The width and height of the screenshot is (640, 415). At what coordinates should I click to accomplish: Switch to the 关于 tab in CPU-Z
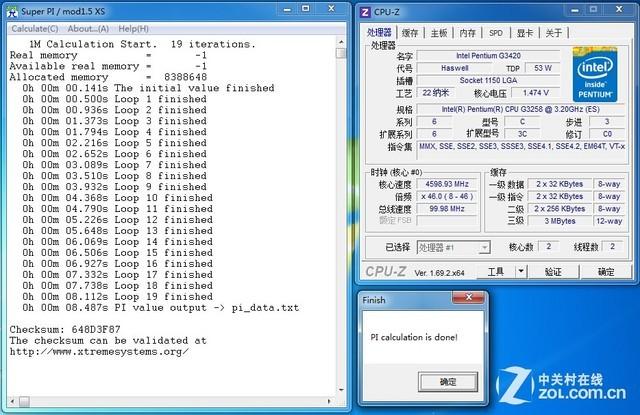point(553,33)
